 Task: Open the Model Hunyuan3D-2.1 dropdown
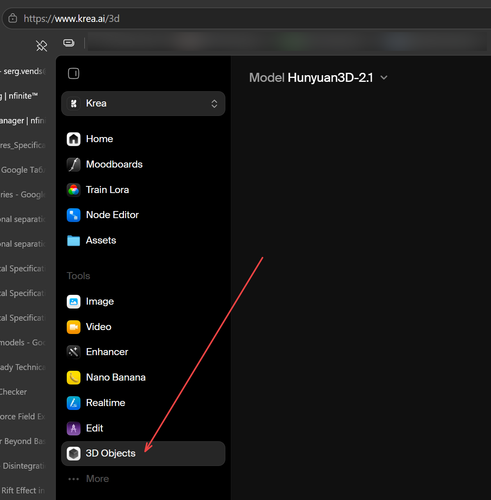318,78
